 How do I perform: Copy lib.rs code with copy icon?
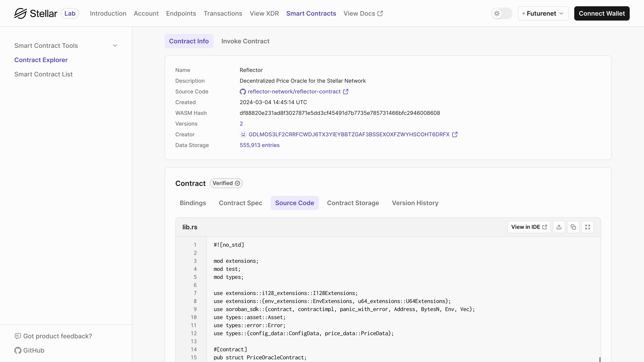pyautogui.click(x=573, y=227)
